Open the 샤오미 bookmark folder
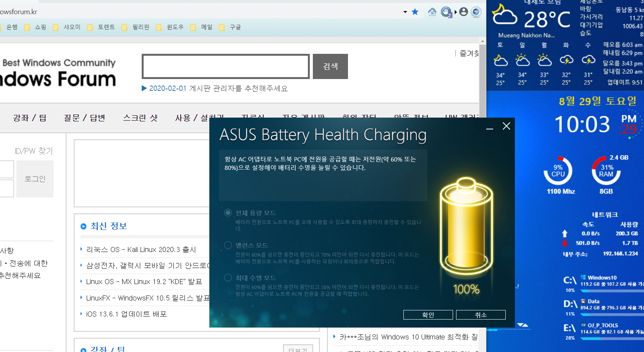This screenshot has width=644, height=352. coord(67,27)
